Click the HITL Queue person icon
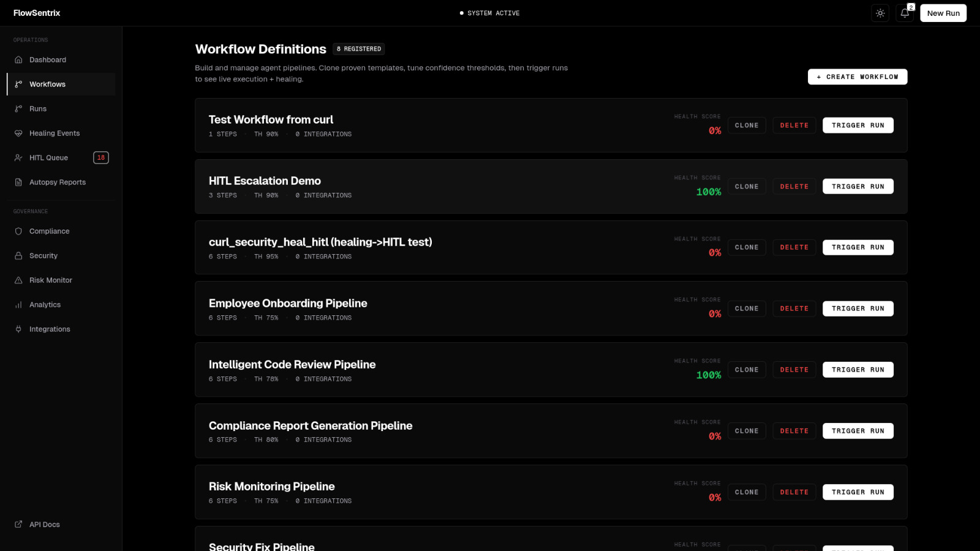 click(18, 158)
